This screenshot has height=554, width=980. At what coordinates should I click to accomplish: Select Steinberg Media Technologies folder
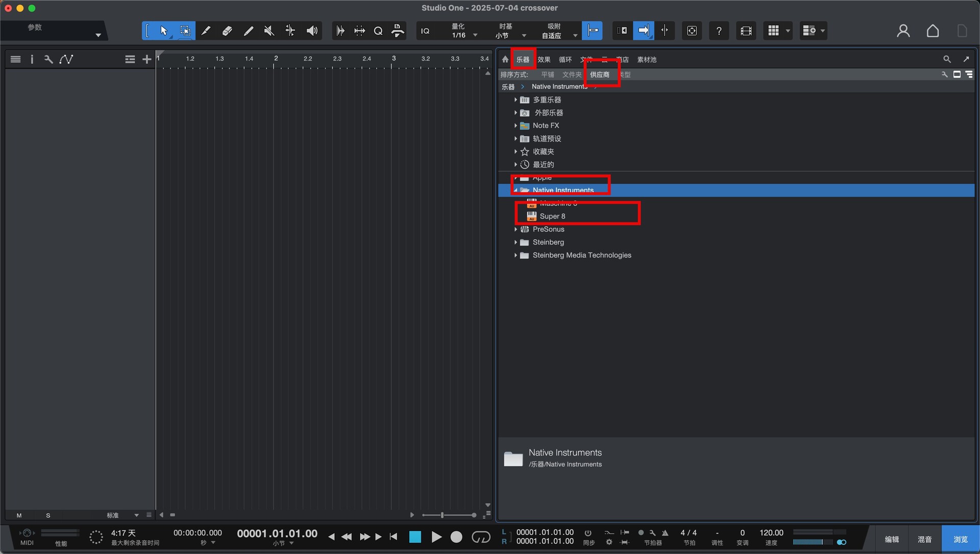(581, 255)
